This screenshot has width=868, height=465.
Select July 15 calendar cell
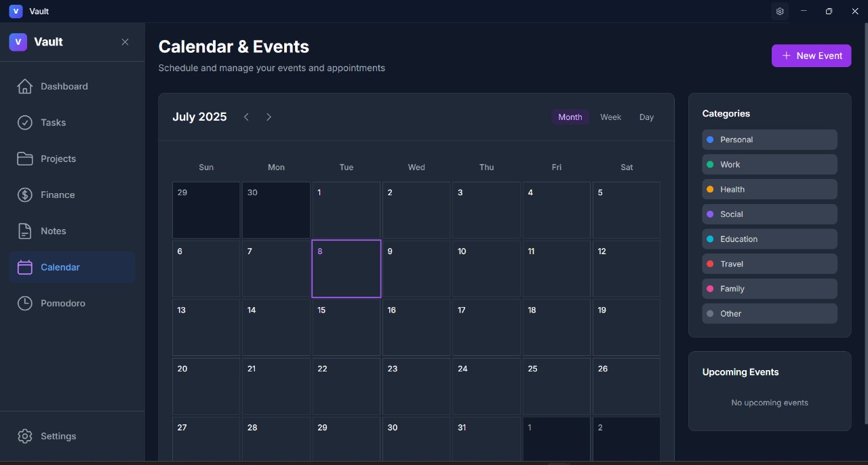346,327
